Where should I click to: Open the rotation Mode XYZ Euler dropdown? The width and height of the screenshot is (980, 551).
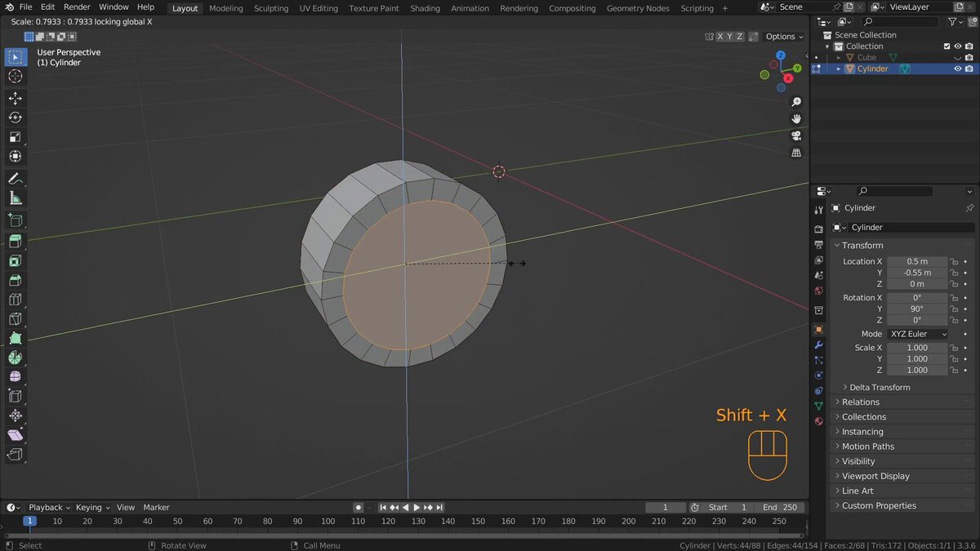tap(917, 334)
